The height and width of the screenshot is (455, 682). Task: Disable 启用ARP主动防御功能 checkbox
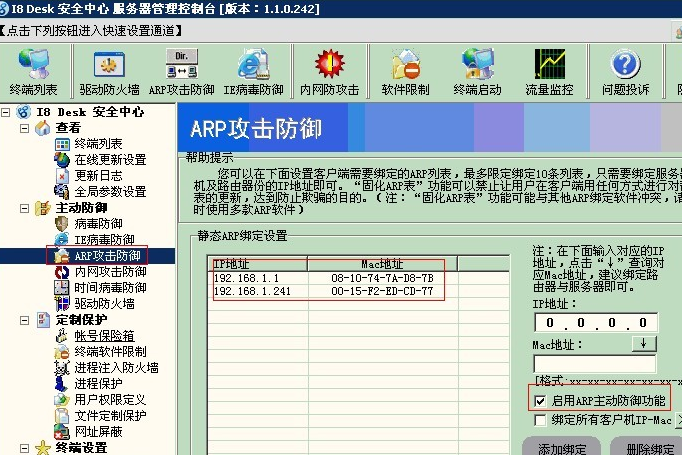pyautogui.click(x=540, y=401)
